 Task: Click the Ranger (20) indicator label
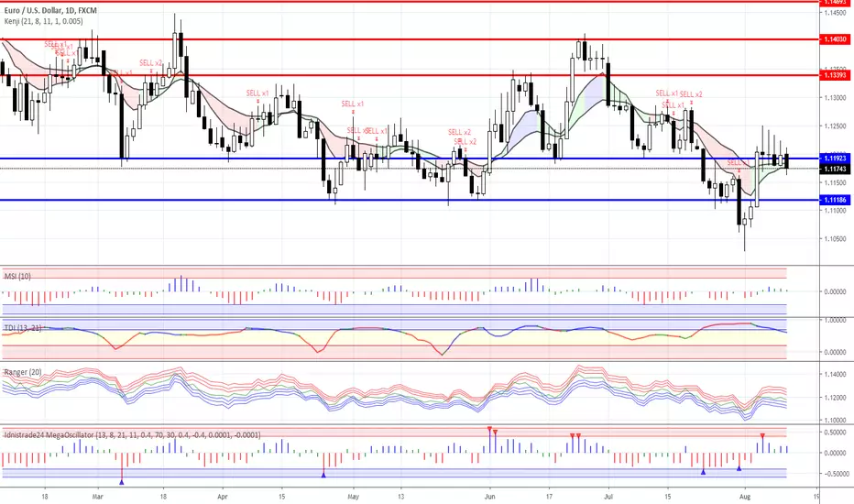click(23, 372)
